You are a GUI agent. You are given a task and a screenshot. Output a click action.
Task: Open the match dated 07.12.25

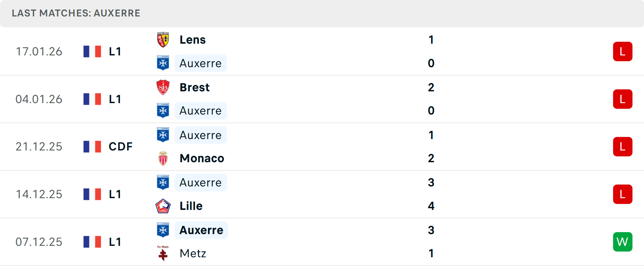(39, 242)
